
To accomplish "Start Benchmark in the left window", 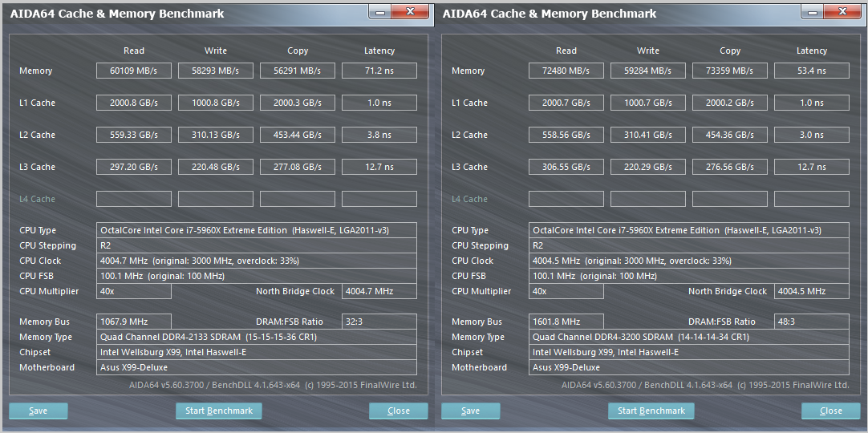I will pos(219,411).
